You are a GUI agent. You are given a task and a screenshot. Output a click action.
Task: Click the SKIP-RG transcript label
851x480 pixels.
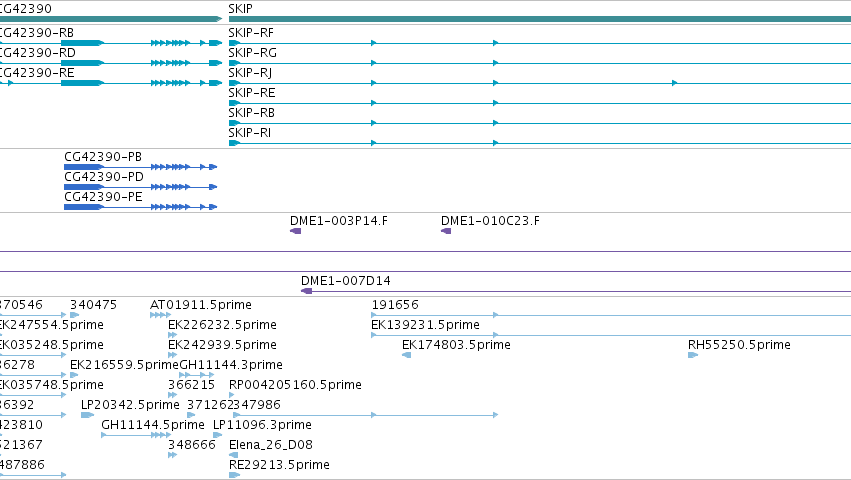252,53
